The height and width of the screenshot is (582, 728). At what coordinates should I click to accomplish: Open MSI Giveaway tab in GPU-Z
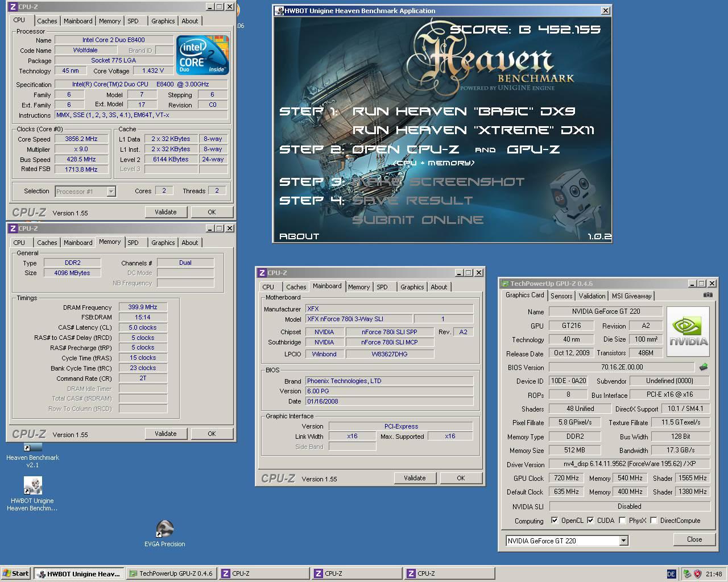click(x=632, y=296)
